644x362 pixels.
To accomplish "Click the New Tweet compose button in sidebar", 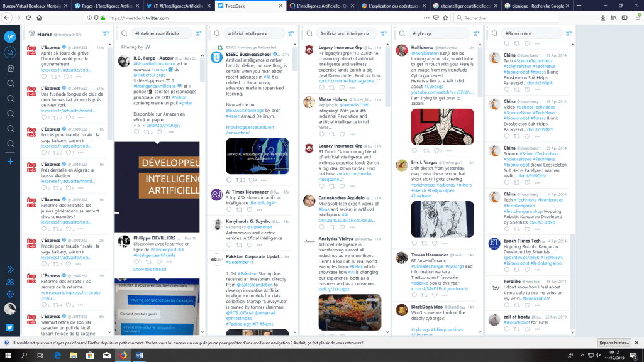I will [x=10, y=36].
